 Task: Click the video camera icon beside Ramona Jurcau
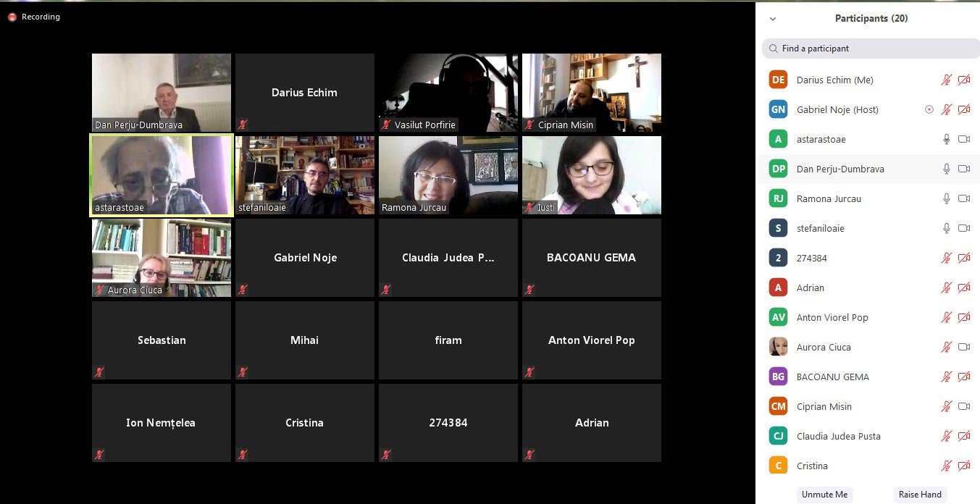coord(964,199)
